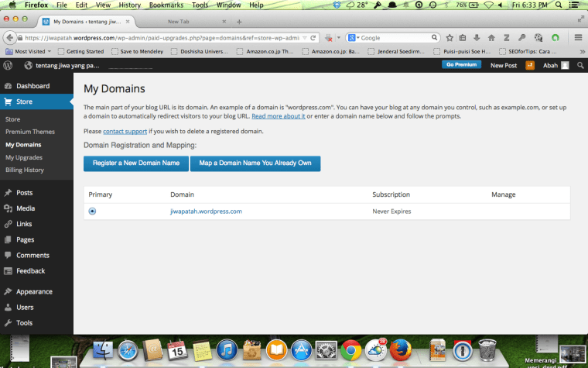This screenshot has height=368, width=588.
Task: Select primary radio for jiwapatah.wordpress.com
Action: (93, 211)
